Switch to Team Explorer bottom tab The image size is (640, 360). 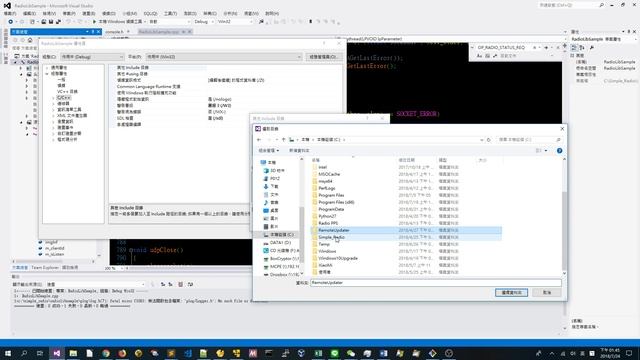(x=45, y=268)
